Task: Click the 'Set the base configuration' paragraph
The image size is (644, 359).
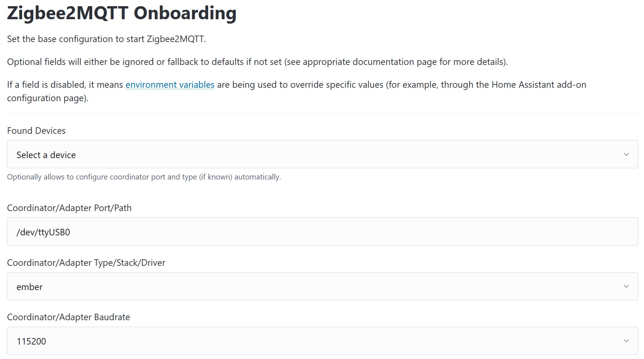Action: coord(106,39)
